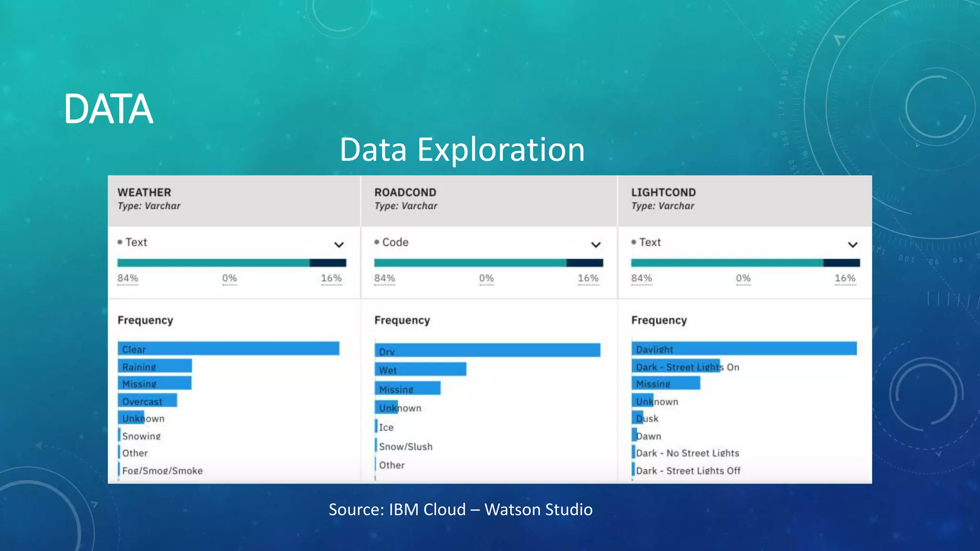Click the Frequency heading under LIGHTCOND
Image resolution: width=980 pixels, height=551 pixels.
(659, 320)
